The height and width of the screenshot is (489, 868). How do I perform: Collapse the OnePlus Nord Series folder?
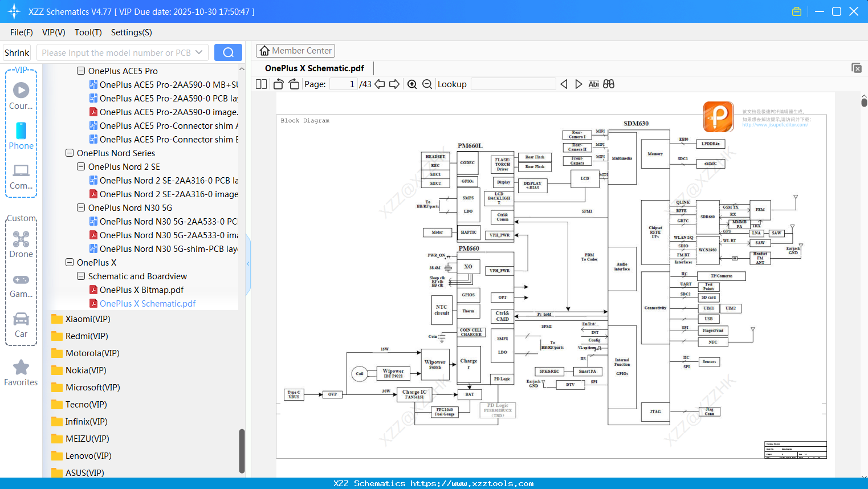(x=70, y=153)
